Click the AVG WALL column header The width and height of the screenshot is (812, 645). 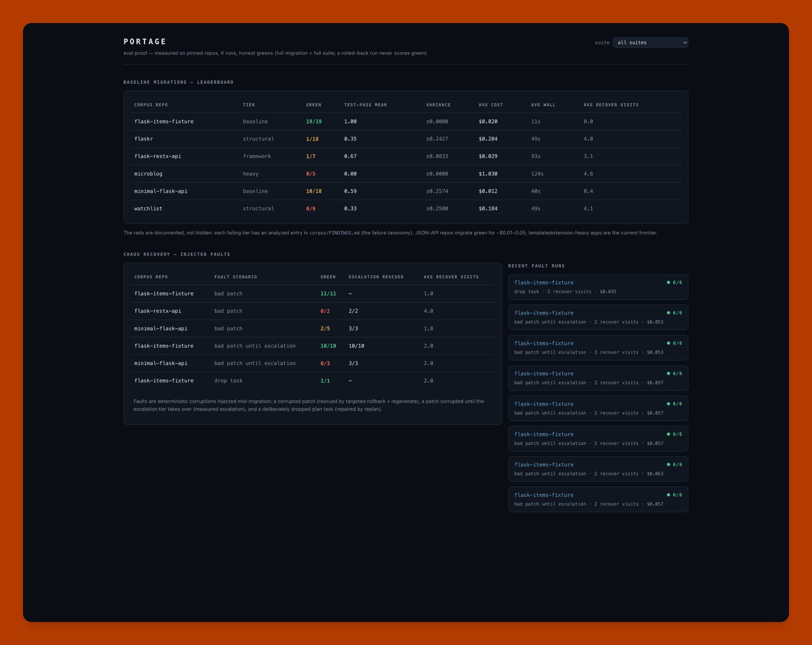click(x=543, y=105)
